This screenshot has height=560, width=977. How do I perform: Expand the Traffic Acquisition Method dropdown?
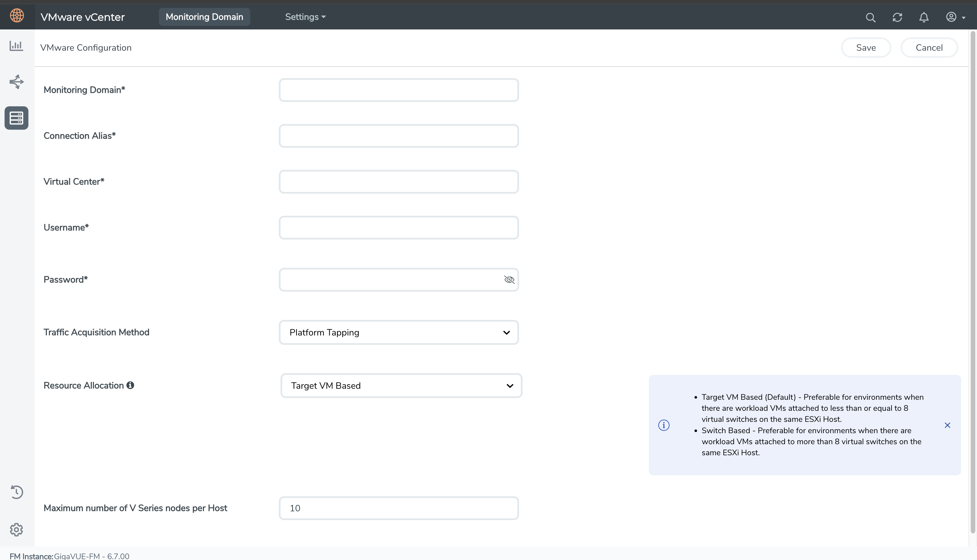[x=398, y=332]
